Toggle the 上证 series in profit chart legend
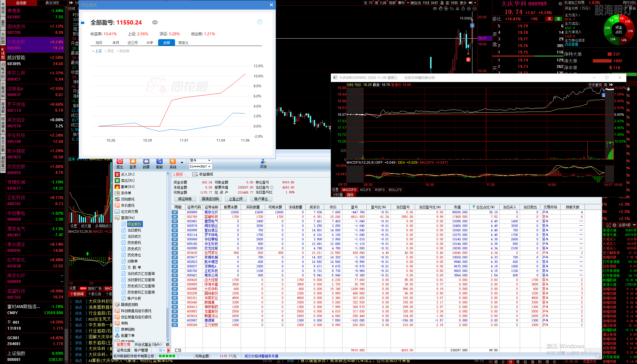Image resolution: width=637 pixels, height=364 pixels. [97, 51]
